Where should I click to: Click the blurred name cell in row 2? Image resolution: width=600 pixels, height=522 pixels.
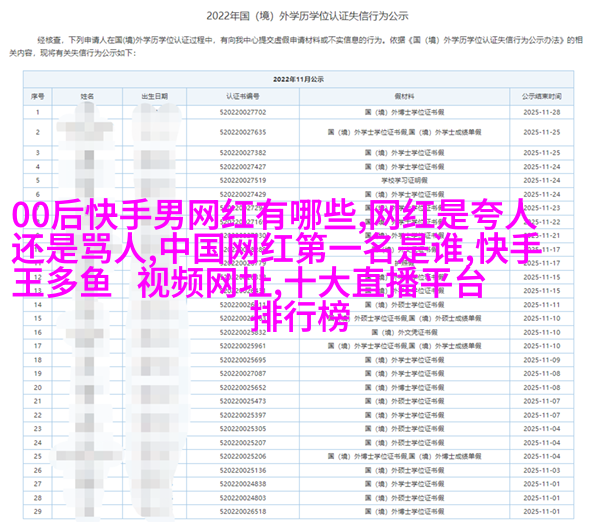point(87,132)
